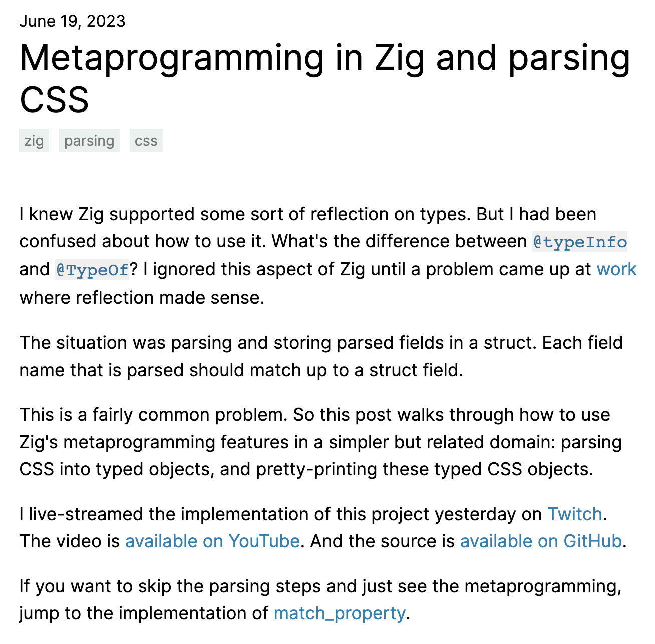Image resolution: width=655 pixels, height=644 pixels.
Task: Jump to the match_property implementation link
Action: [x=340, y=613]
